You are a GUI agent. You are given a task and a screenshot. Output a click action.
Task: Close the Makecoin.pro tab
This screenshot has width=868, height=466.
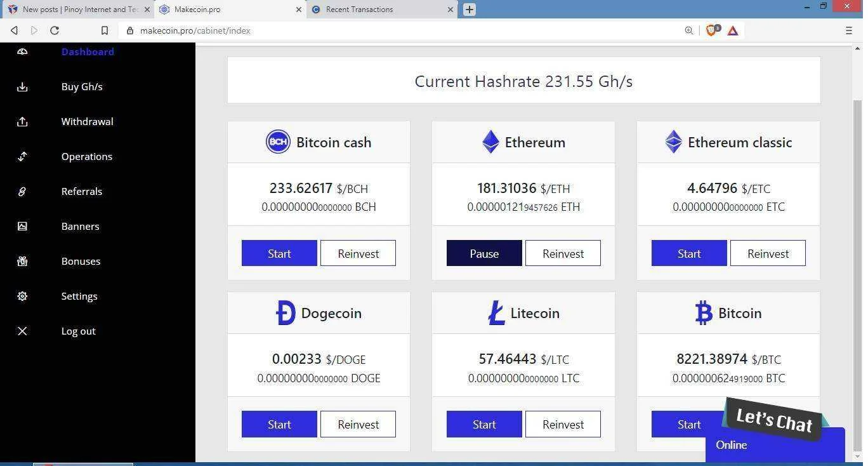299,10
